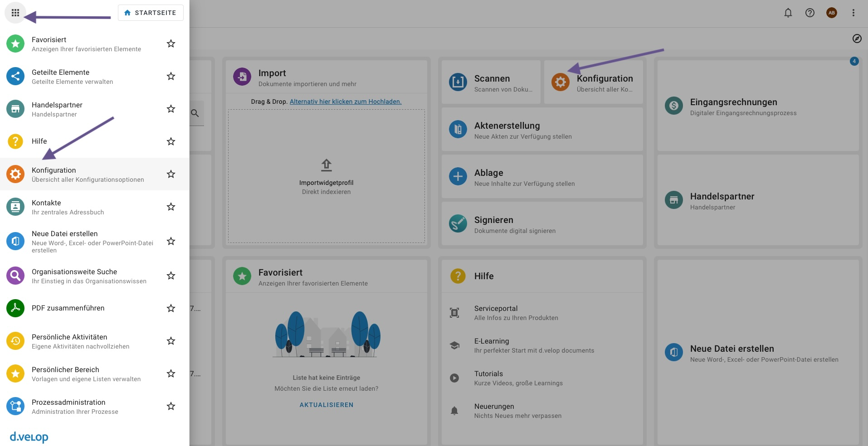Click the help question mark icon in header
Image resolution: width=868 pixels, height=446 pixels.
[x=810, y=13]
